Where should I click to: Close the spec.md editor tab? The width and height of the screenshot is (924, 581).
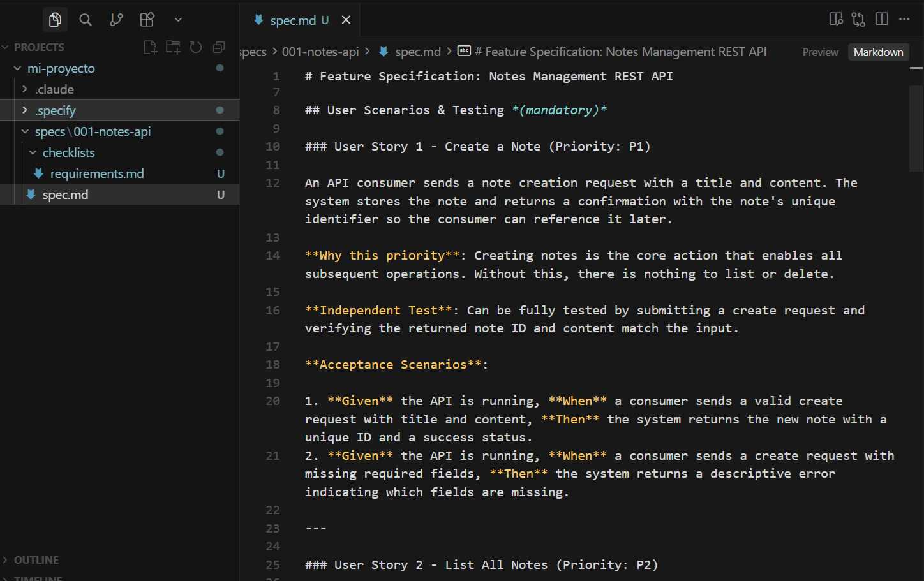point(346,20)
